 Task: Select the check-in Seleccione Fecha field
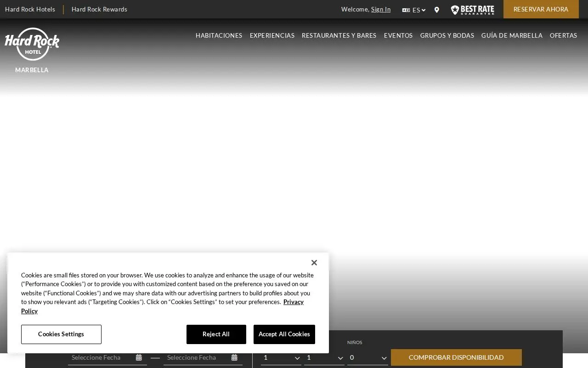click(107, 357)
